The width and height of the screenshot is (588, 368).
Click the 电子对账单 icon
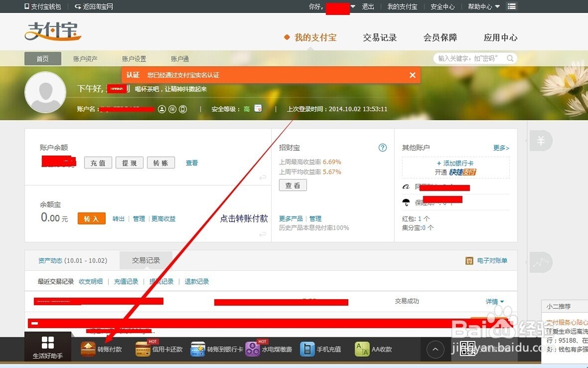tap(469, 261)
